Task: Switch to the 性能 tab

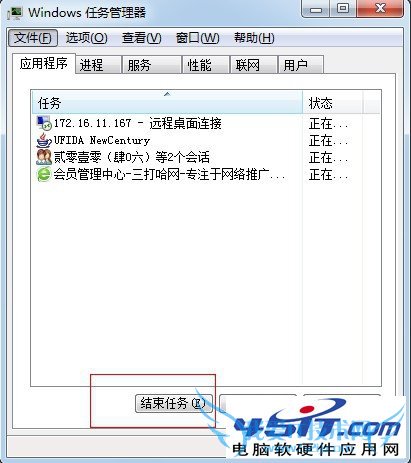Action: 206,65
